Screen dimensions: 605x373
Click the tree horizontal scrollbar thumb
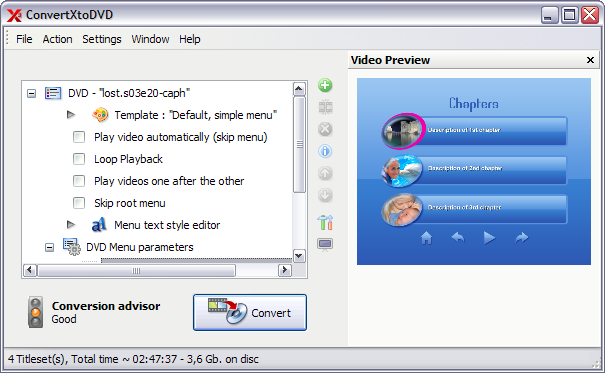point(136,270)
